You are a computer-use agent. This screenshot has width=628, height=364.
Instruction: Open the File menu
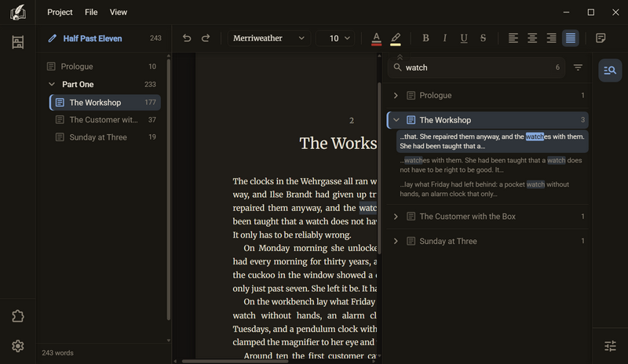[91, 12]
